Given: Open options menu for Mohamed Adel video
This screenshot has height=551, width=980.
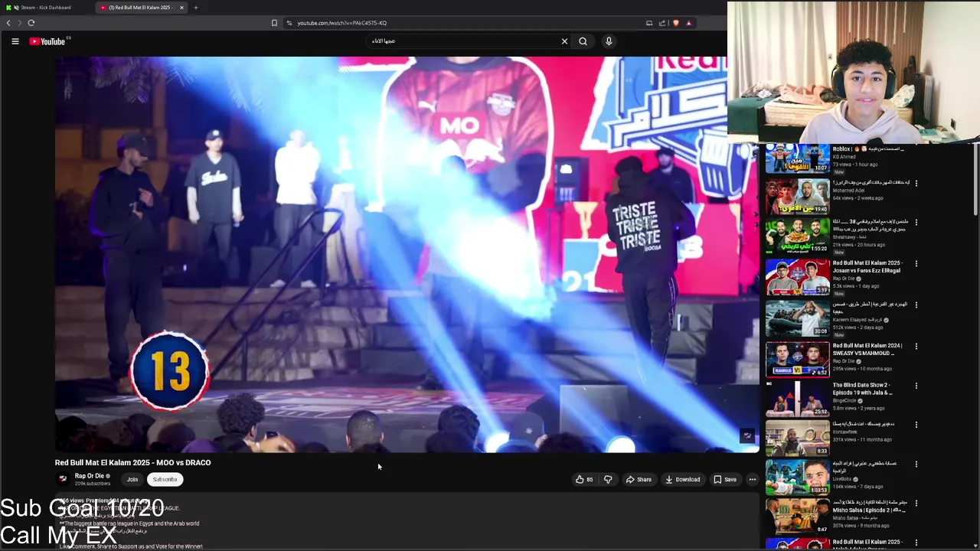Looking at the screenshot, I should 916,184.
